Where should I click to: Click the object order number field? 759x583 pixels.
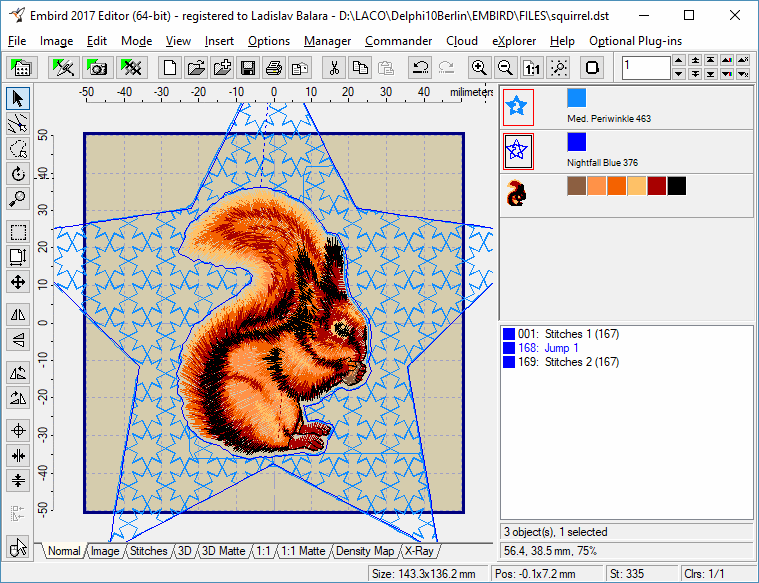[646, 67]
